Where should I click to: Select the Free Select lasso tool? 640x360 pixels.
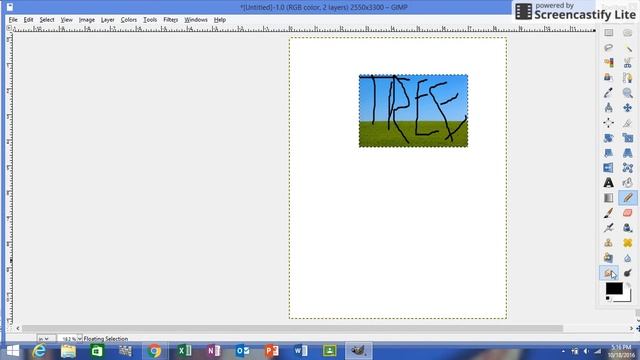click(x=609, y=48)
